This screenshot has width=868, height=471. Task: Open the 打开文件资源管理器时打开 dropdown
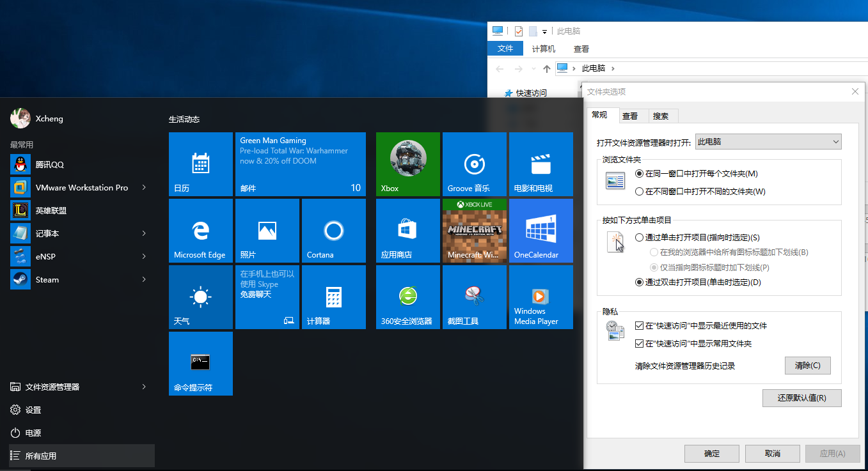[768, 141]
